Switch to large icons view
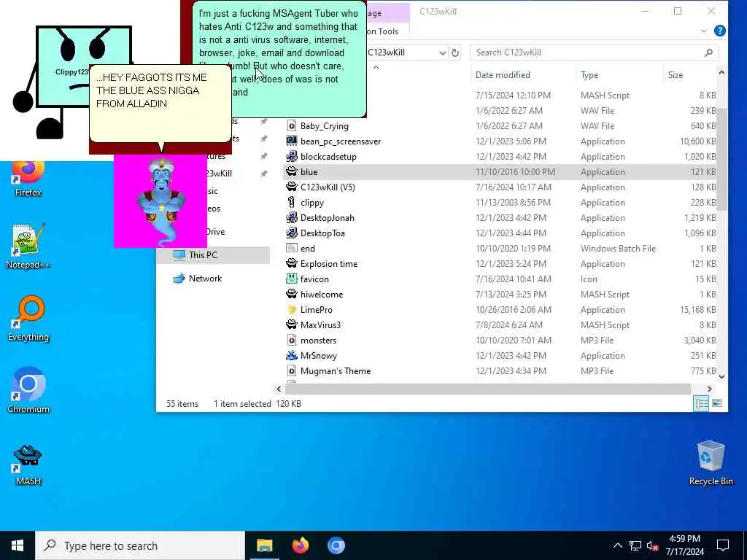The width and height of the screenshot is (747, 560). (717, 404)
